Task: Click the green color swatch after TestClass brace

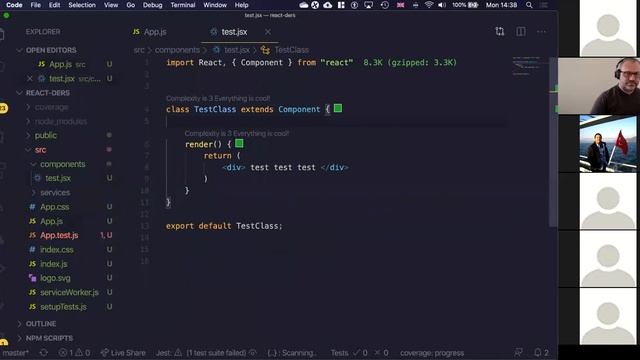Action: pos(338,108)
